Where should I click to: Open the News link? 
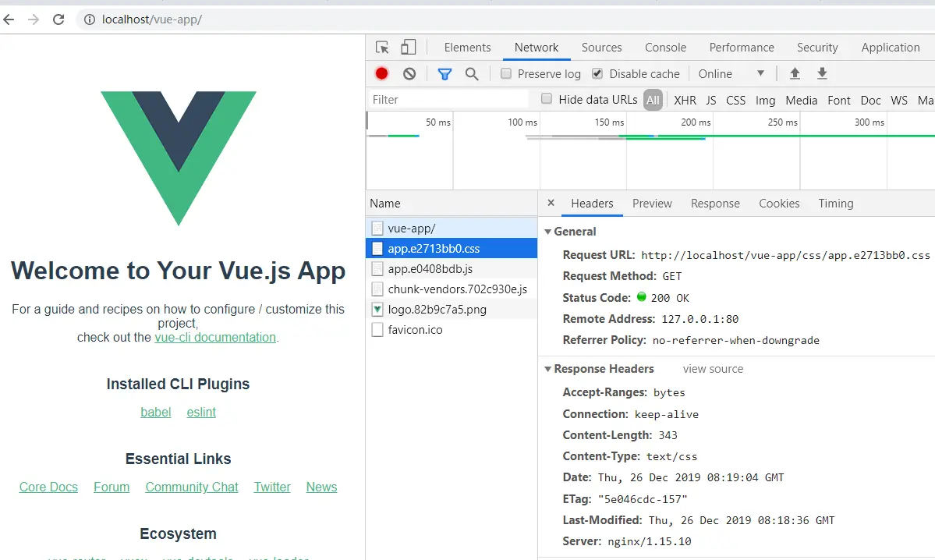(x=321, y=487)
